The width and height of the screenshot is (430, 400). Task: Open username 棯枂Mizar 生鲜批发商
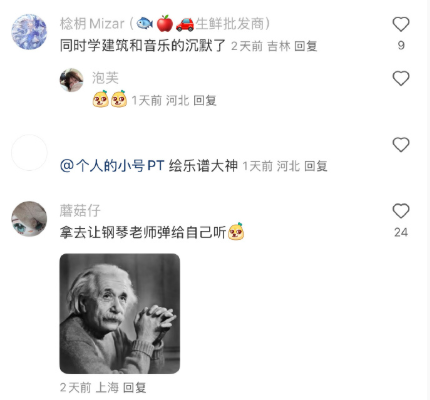click(x=165, y=24)
